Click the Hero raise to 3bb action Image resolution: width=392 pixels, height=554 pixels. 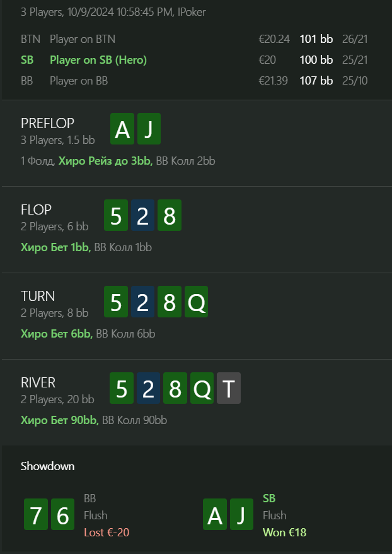click(x=105, y=161)
